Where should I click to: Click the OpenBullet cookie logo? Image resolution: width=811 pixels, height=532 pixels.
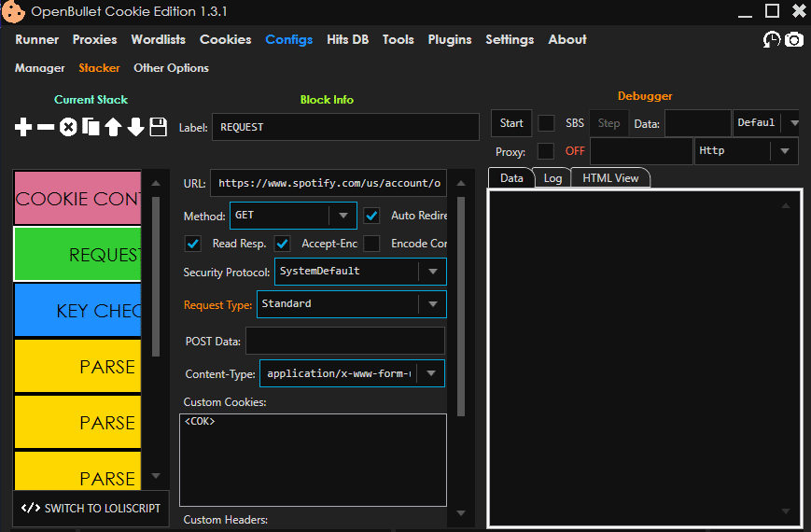[12, 11]
